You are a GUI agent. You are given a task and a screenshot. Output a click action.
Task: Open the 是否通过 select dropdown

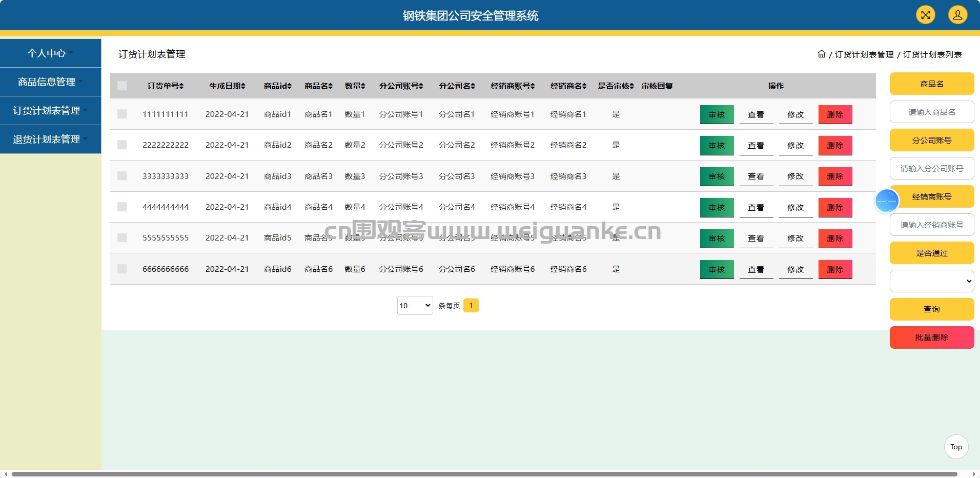point(932,281)
